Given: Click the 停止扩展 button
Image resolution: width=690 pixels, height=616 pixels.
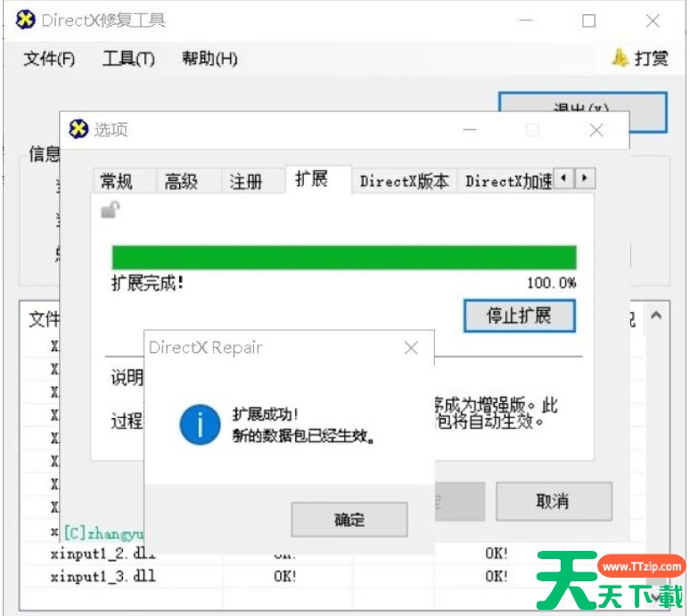Looking at the screenshot, I should pos(519,316).
